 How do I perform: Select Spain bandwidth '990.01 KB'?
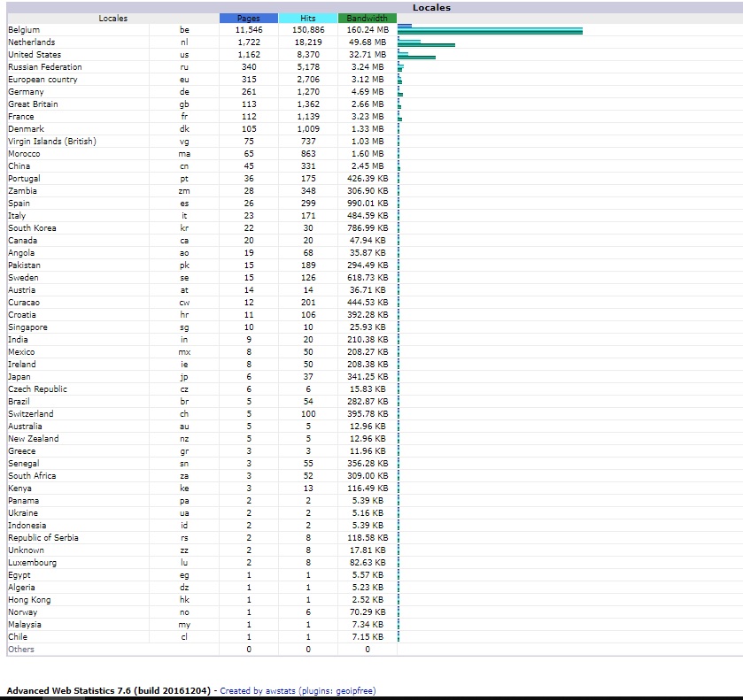point(368,204)
